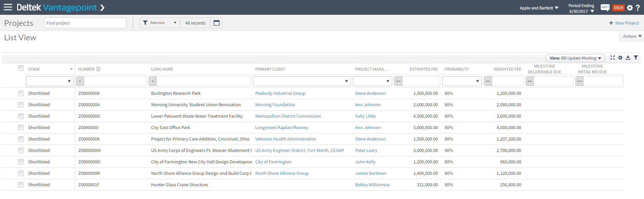Open the HEY! notifications chat icon
Image resolution: width=644 pixels, height=199 pixels.
[605, 7]
